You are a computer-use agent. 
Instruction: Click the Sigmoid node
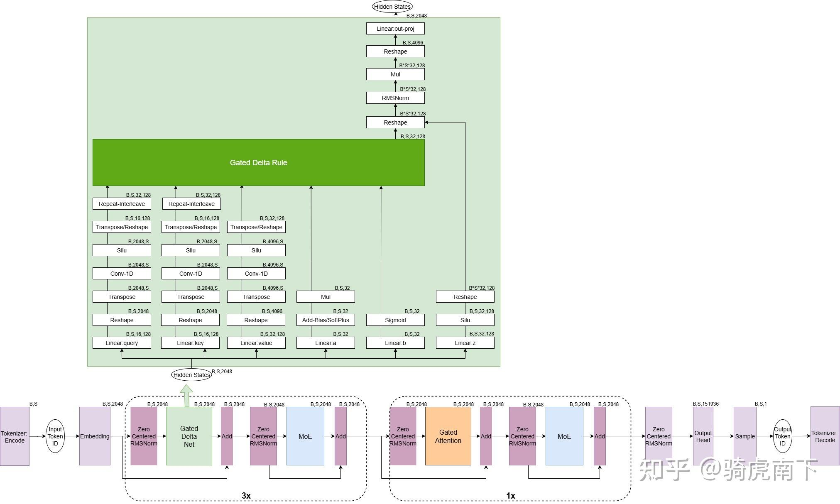pyautogui.click(x=395, y=320)
